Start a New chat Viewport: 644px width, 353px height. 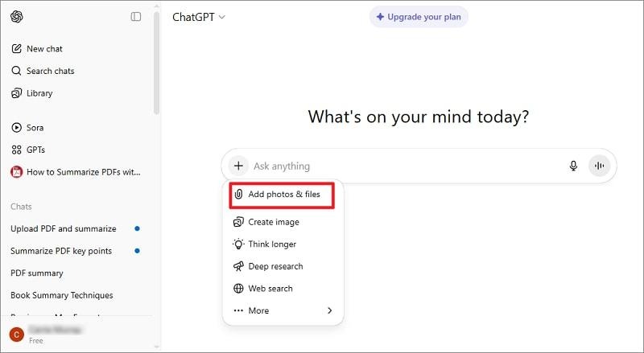click(43, 49)
